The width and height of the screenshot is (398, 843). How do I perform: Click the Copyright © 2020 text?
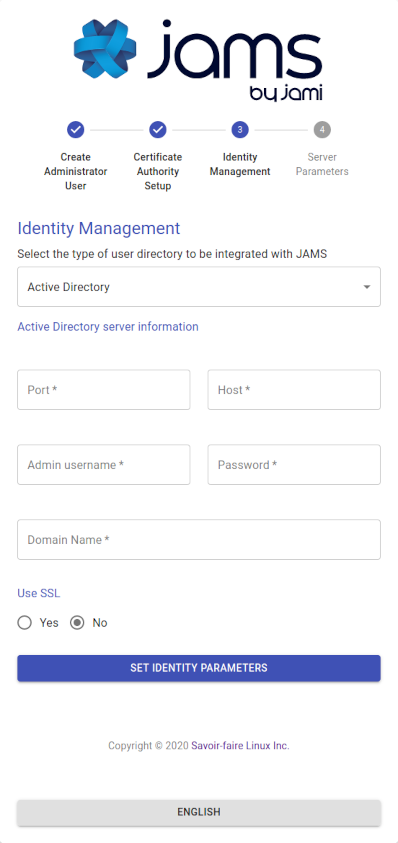point(148,746)
